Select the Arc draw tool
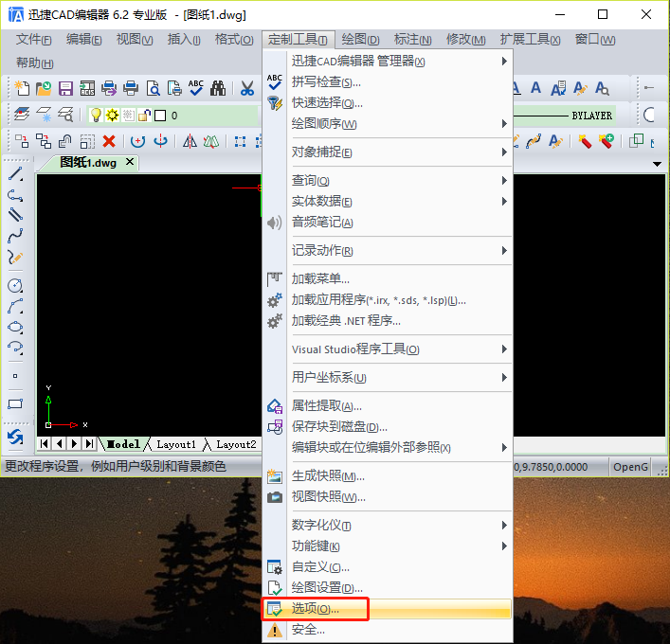The image size is (670, 644). pyautogui.click(x=15, y=306)
